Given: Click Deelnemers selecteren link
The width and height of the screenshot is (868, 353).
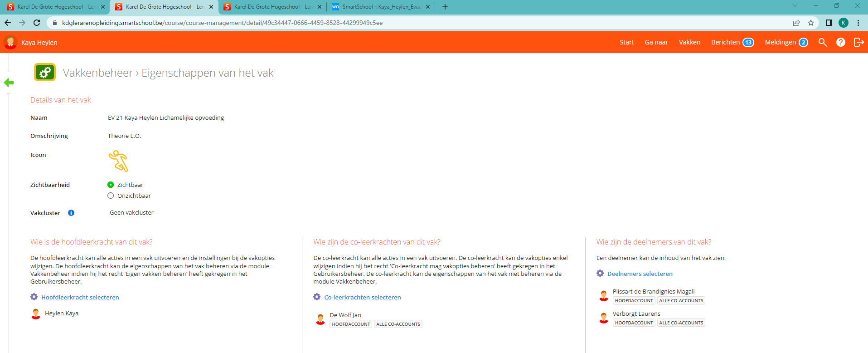Looking at the screenshot, I should click(x=640, y=274).
